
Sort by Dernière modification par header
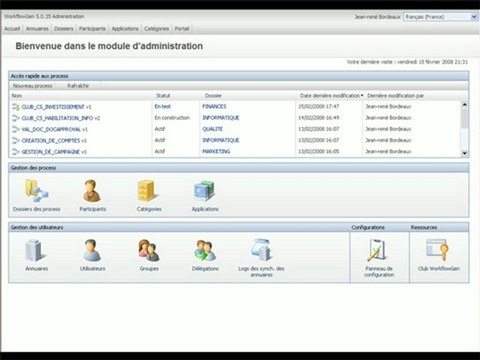click(x=395, y=96)
